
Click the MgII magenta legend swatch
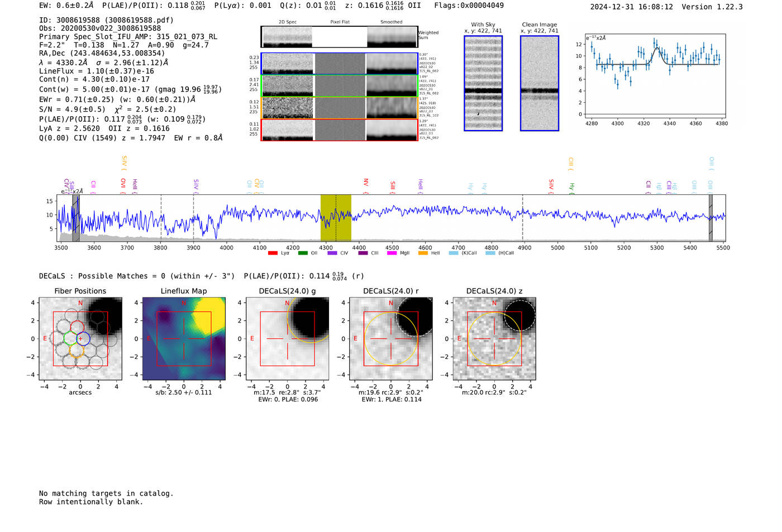tap(392, 253)
